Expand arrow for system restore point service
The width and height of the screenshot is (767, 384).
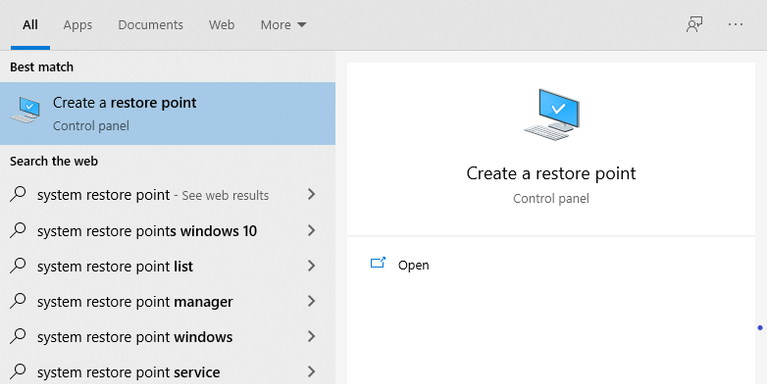pos(311,372)
